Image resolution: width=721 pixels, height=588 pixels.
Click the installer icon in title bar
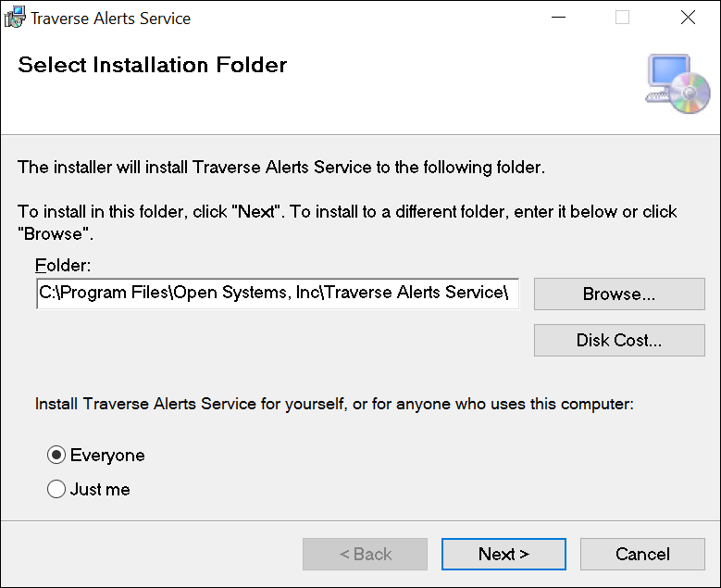[15, 18]
